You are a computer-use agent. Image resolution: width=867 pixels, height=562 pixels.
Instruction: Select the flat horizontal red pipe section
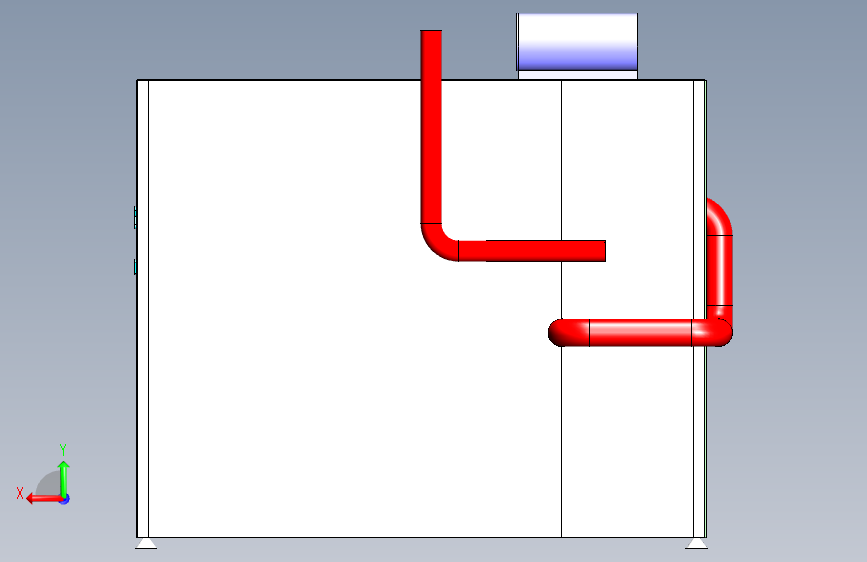pos(532,251)
